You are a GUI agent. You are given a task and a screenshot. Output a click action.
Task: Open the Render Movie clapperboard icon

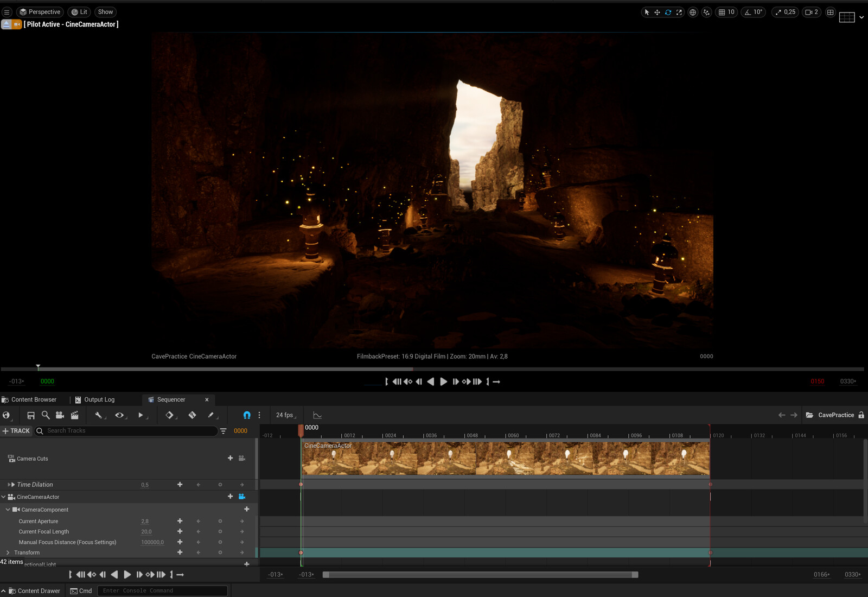(75, 415)
